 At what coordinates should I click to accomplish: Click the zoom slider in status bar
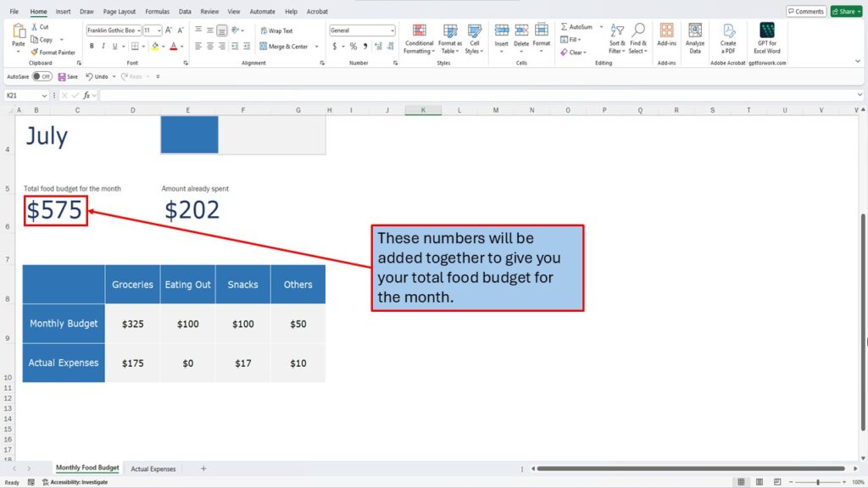tap(817, 482)
